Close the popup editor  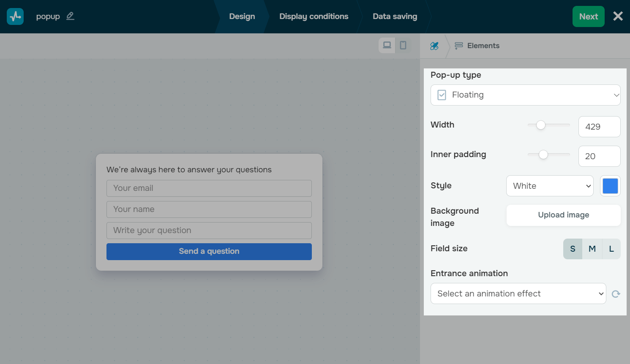click(618, 16)
